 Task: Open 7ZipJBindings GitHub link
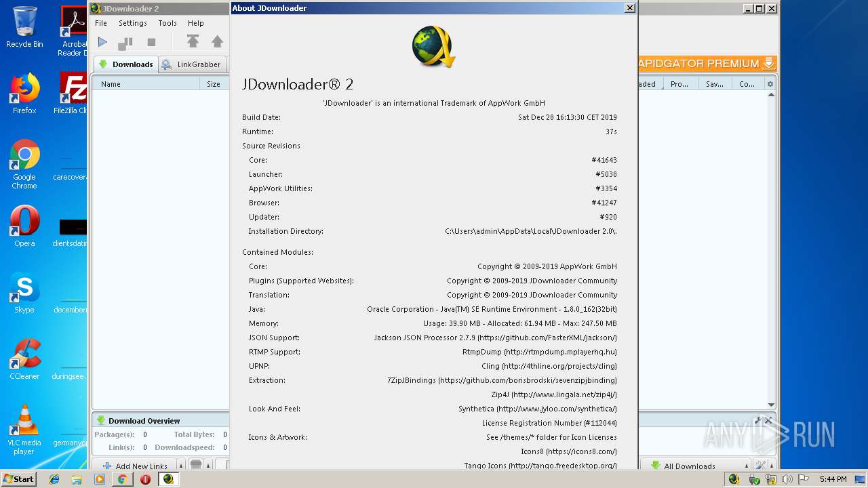coord(502,380)
